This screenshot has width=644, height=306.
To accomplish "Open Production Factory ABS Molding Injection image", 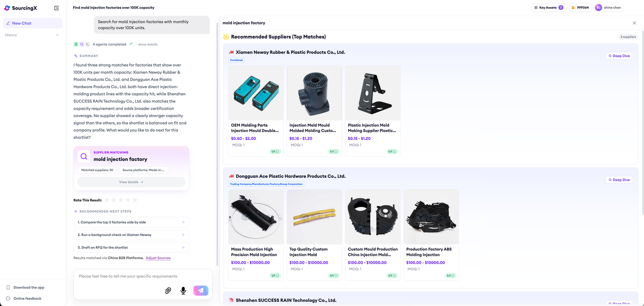I will (x=431, y=217).
